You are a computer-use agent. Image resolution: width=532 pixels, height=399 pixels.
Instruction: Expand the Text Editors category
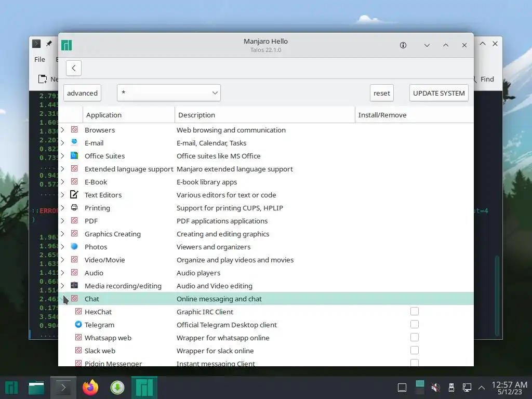click(x=62, y=195)
